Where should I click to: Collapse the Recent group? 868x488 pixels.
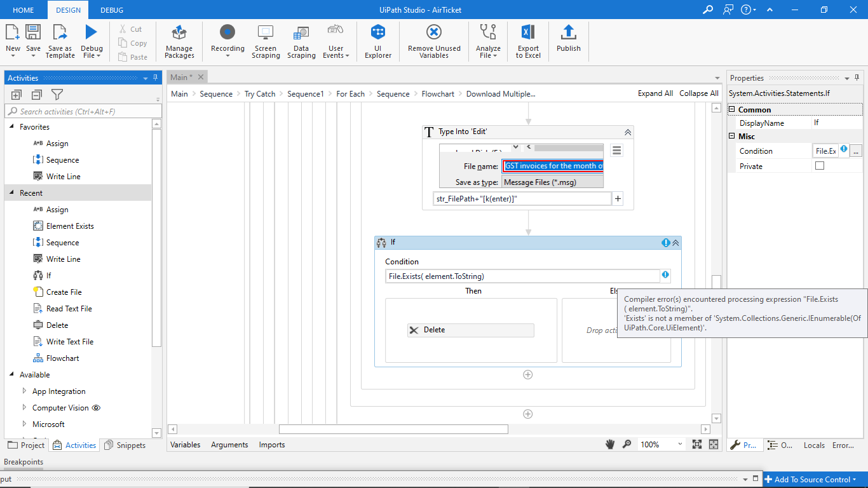(x=13, y=193)
